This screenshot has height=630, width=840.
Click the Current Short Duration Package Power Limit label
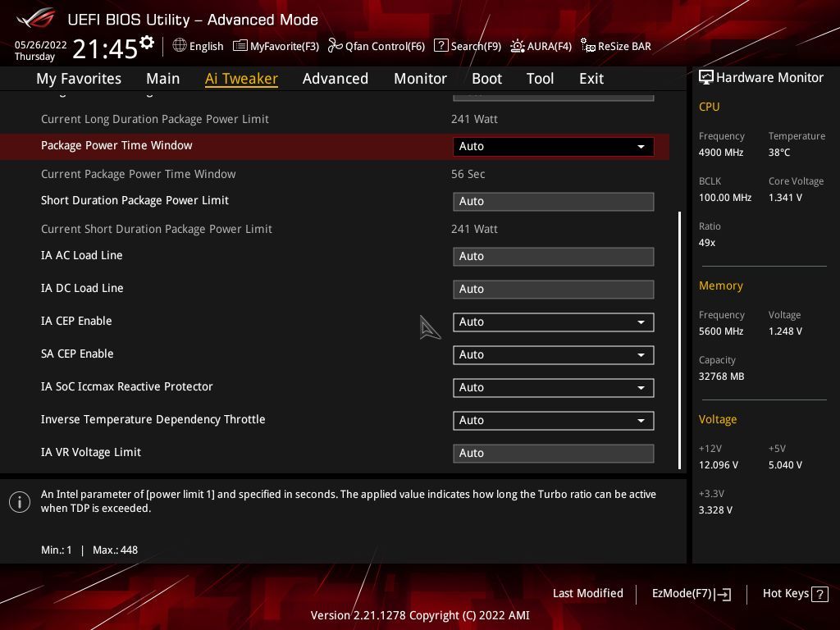click(157, 229)
